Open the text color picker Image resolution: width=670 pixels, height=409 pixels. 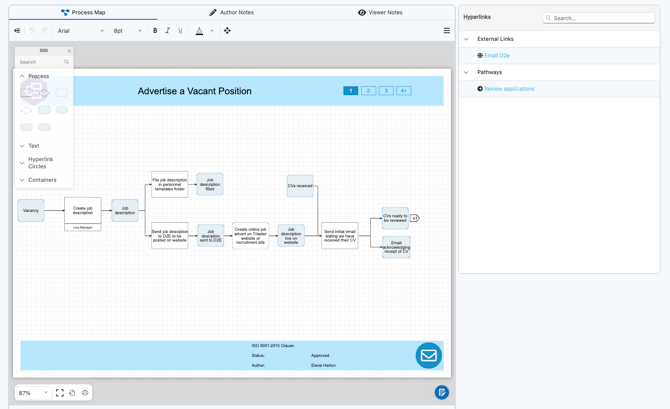(x=199, y=31)
